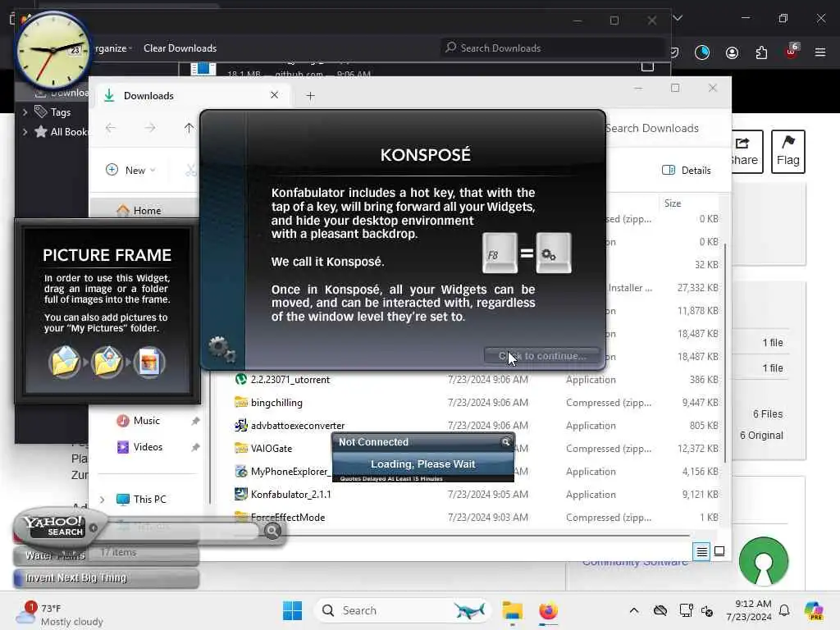Click the Picture Frame widget photo icon
This screenshot has width=840, height=630.
pos(149,363)
